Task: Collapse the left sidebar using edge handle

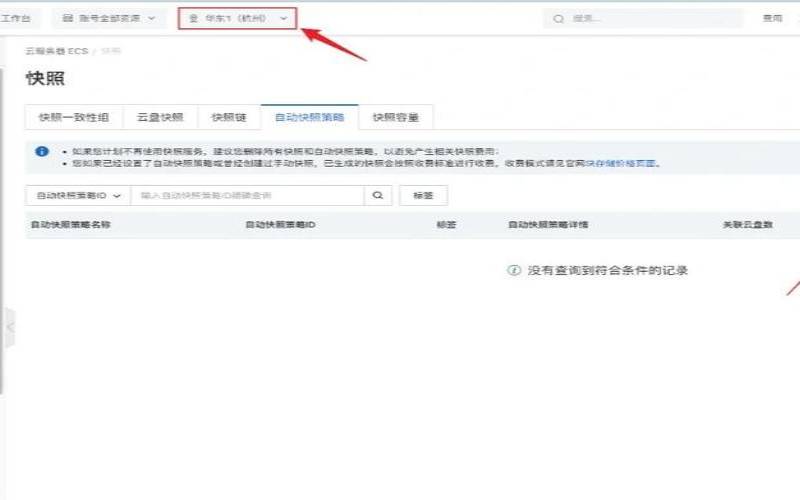Action: tap(9, 327)
